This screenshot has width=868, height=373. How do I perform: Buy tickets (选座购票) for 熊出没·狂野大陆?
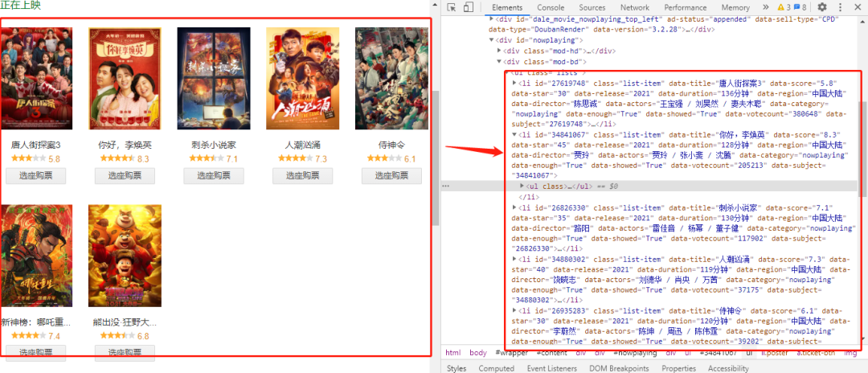(125, 353)
